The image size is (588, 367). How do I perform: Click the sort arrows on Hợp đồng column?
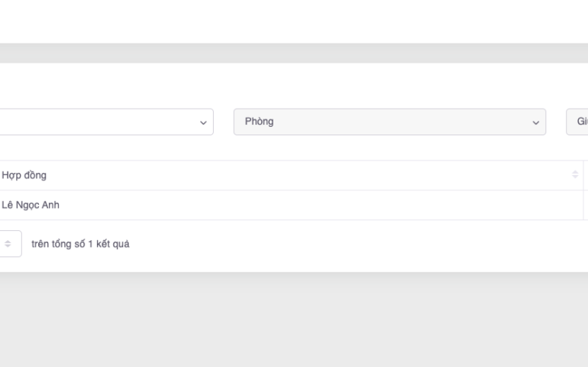point(574,175)
